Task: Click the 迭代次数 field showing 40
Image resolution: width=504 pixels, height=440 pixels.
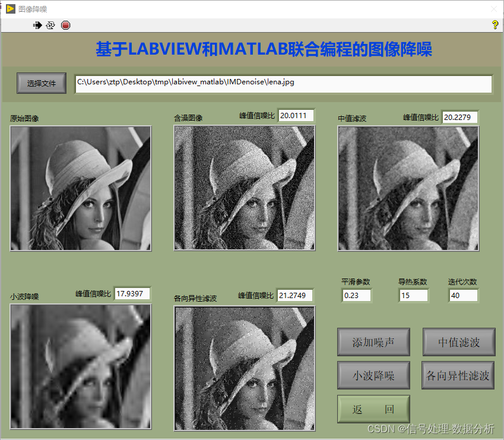Action: pyautogui.click(x=463, y=295)
